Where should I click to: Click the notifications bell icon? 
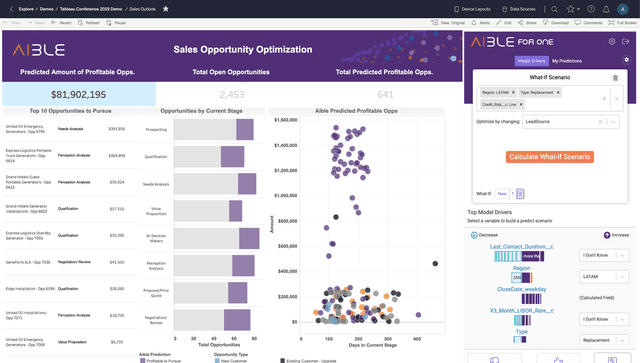pos(606,9)
